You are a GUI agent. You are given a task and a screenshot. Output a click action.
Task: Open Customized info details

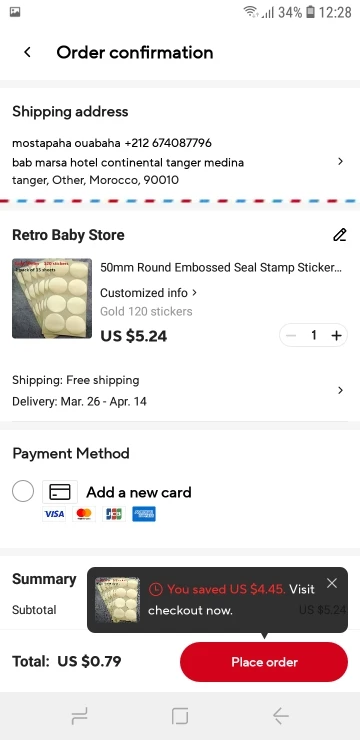[149, 293]
